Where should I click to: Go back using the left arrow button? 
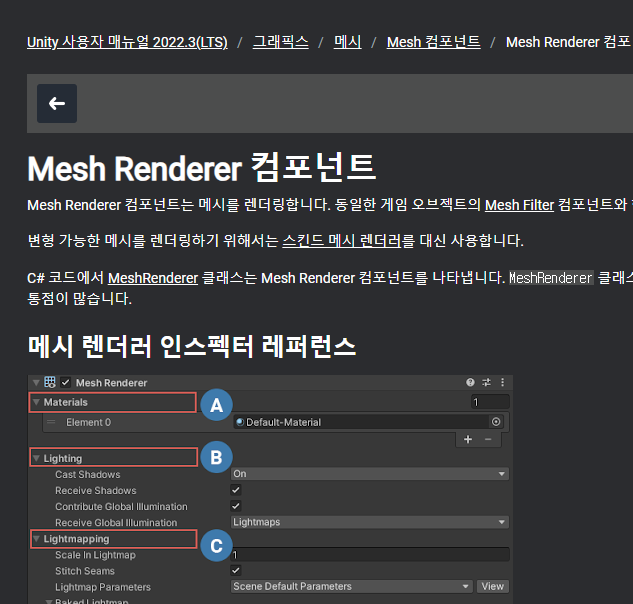(x=57, y=103)
